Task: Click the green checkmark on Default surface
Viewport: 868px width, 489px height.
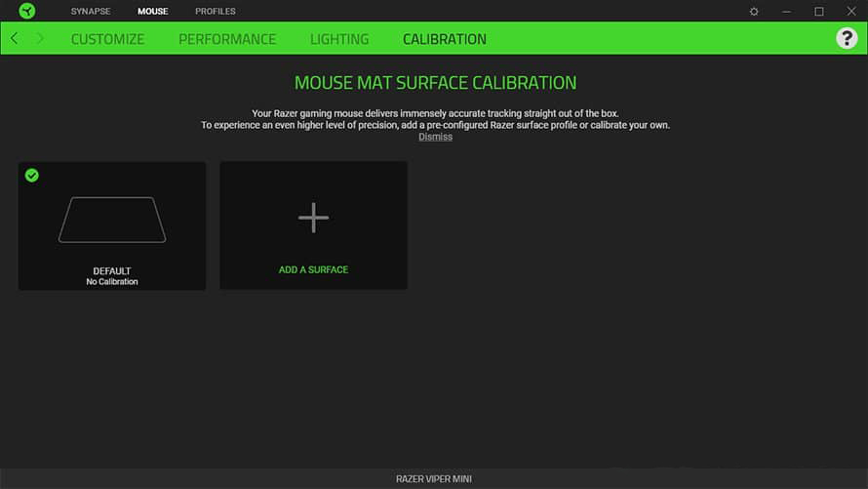Action: (x=31, y=176)
